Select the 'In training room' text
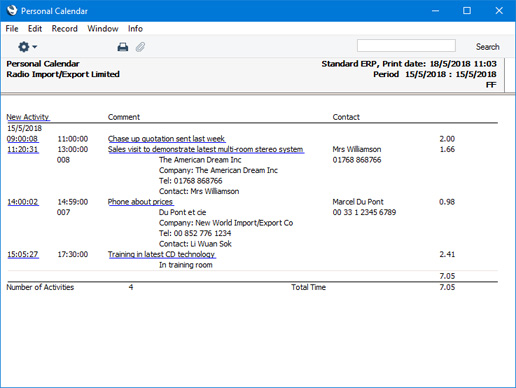Viewport: 516px width, 388px height. point(186,265)
